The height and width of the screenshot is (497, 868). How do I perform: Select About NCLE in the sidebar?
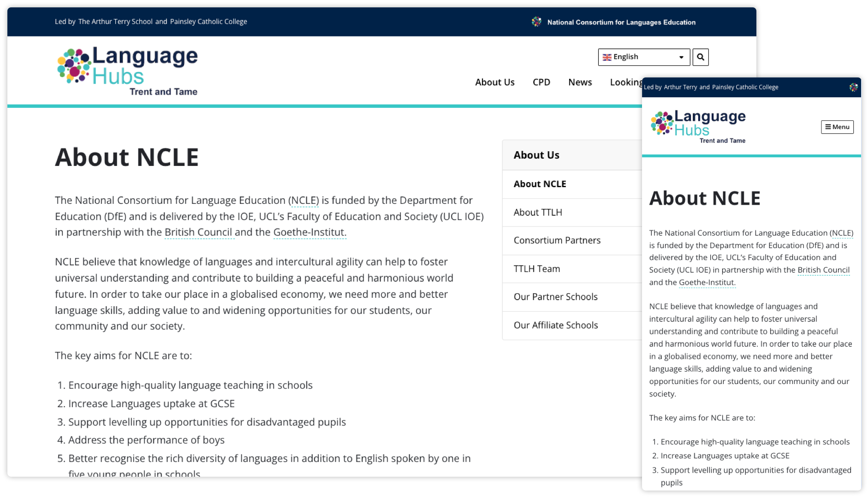[572, 184]
